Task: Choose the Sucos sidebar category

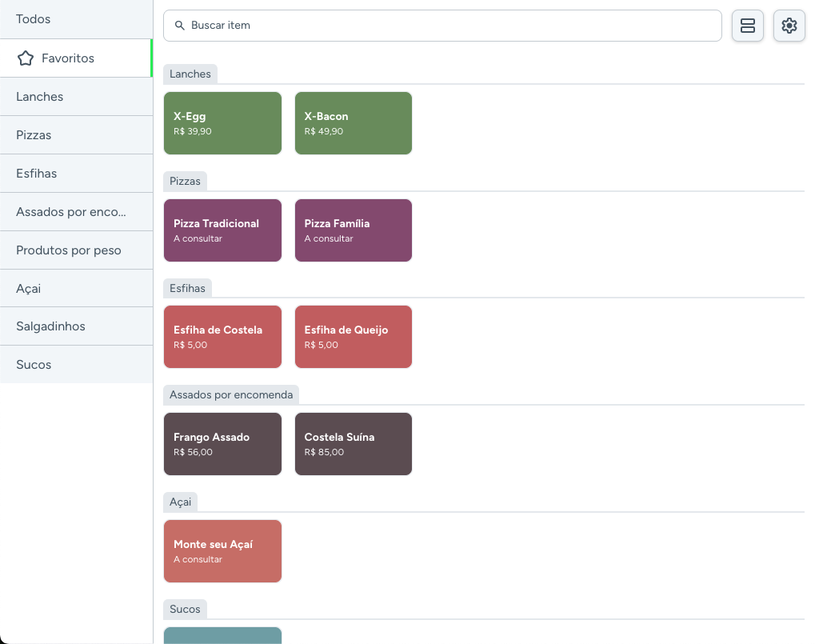Action: pos(76,365)
